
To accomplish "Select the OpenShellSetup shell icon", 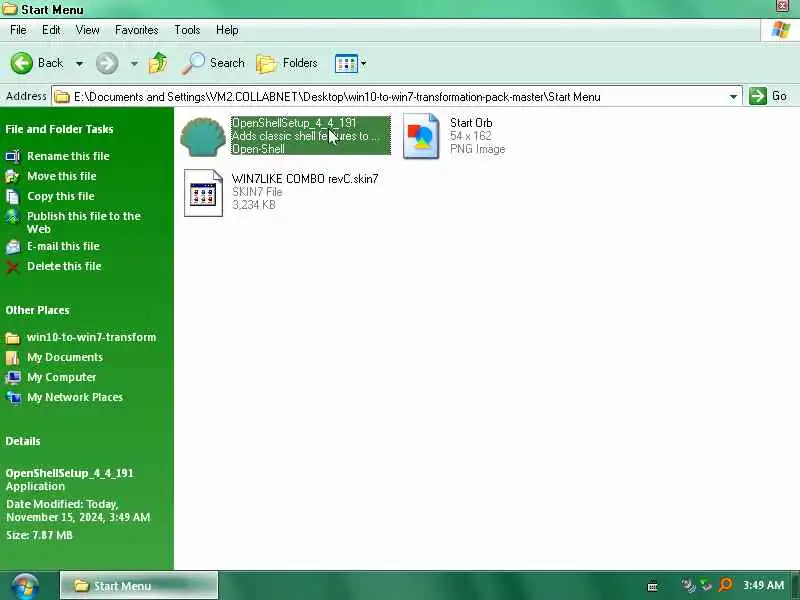I will click(x=203, y=136).
